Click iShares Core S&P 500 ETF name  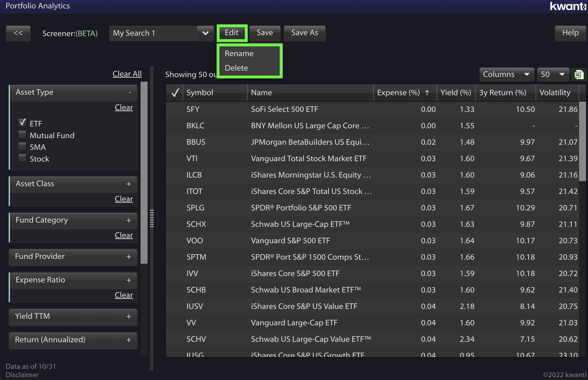(x=295, y=274)
